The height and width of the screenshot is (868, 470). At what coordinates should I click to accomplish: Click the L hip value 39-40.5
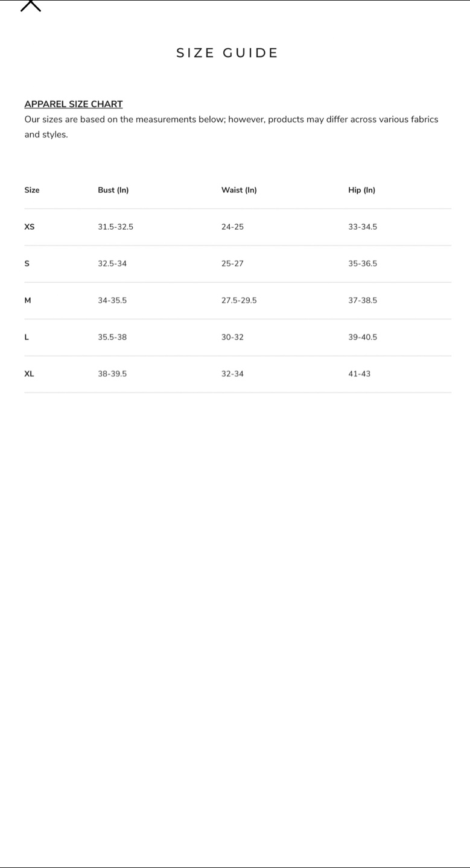click(x=363, y=337)
